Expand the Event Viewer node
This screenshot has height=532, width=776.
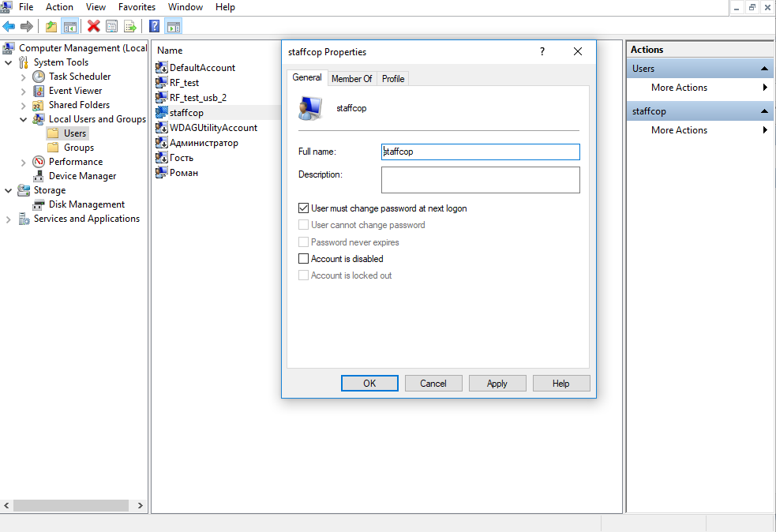(23, 92)
